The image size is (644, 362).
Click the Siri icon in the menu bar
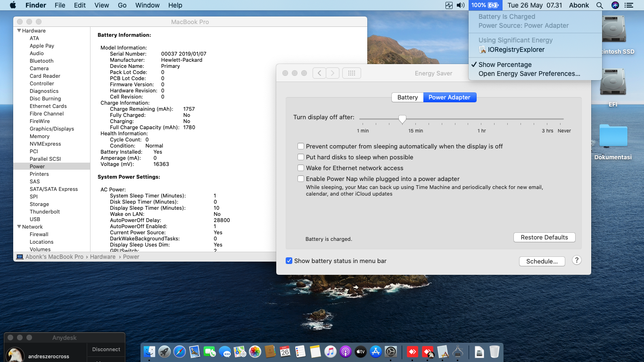coord(615,5)
